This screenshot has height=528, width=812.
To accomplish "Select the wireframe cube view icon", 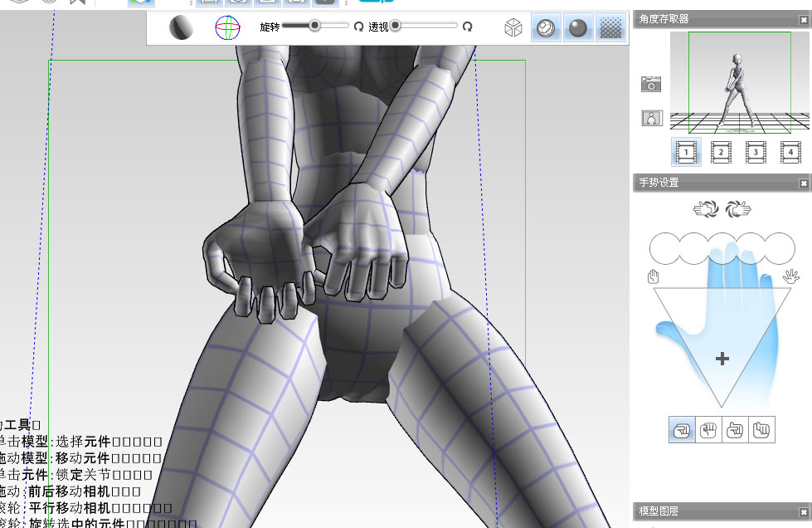I will 512,27.
